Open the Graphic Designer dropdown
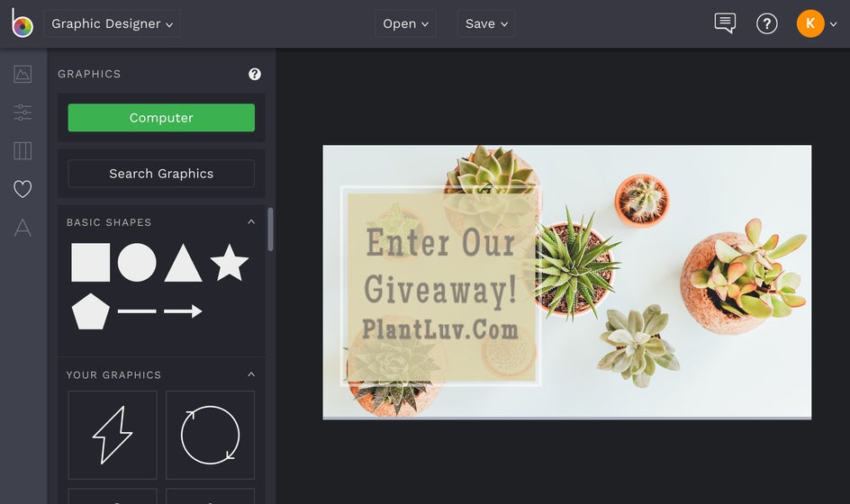Image resolution: width=850 pixels, height=504 pixels. point(113,23)
